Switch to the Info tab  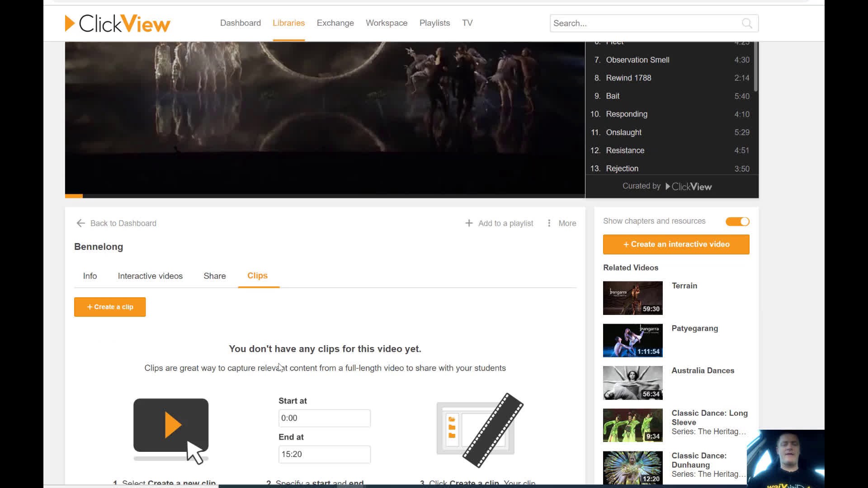pos(90,276)
